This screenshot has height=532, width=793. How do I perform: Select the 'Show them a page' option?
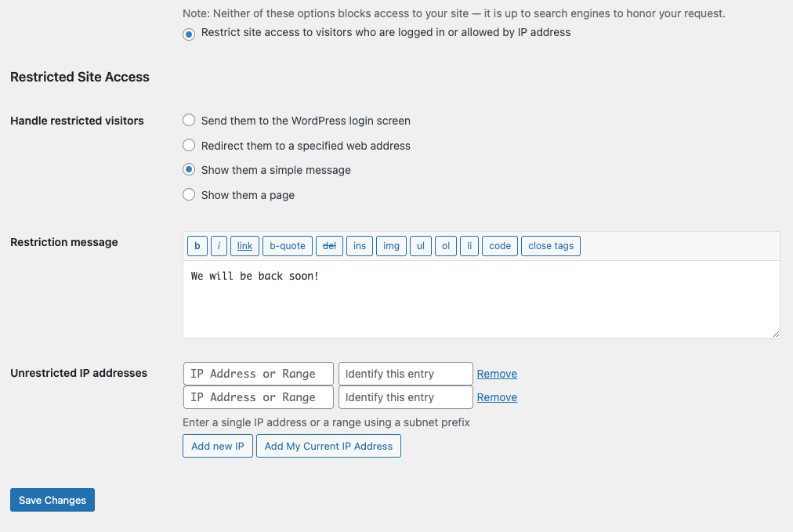coord(189,195)
